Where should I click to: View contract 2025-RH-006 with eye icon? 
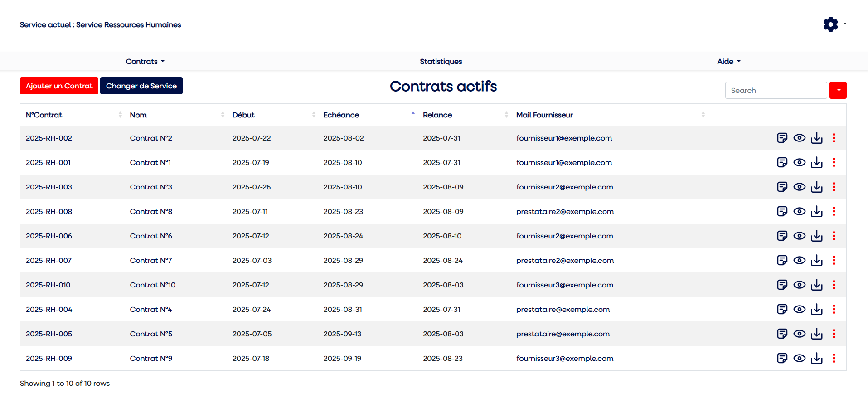800,236
